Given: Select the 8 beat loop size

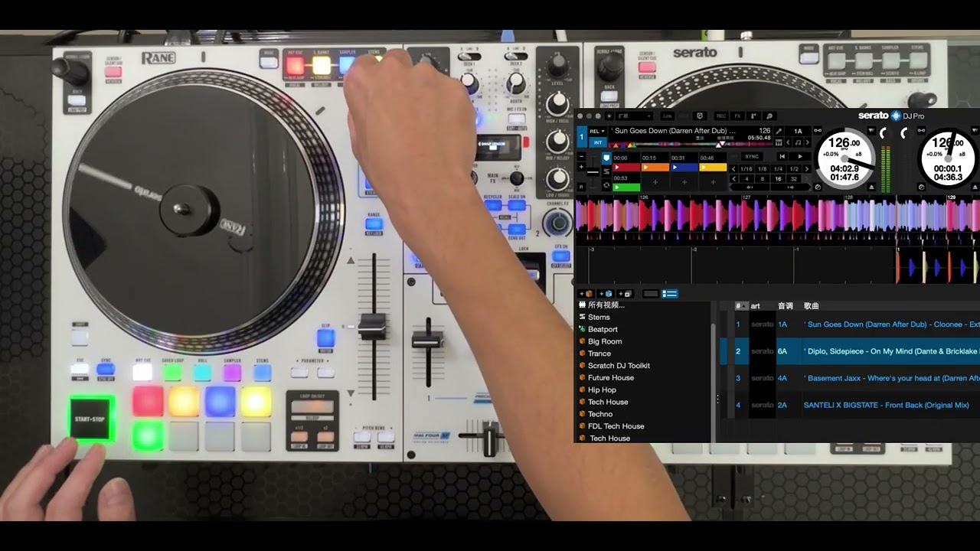Looking at the screenshot, I should (762, 179).
